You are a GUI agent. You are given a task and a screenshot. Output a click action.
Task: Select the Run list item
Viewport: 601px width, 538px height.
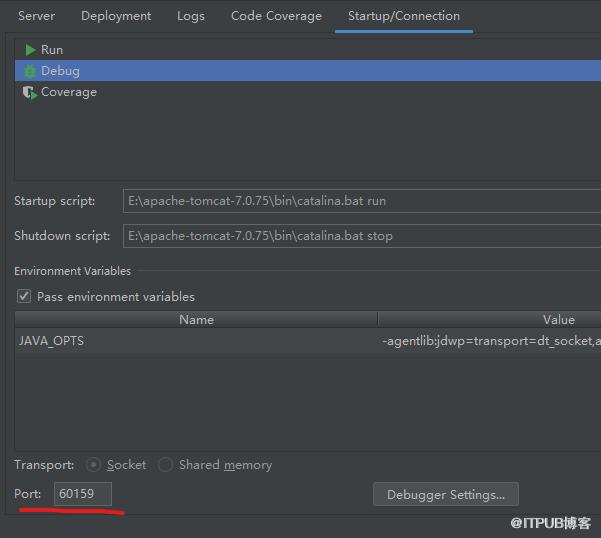[x=308, y=50]
